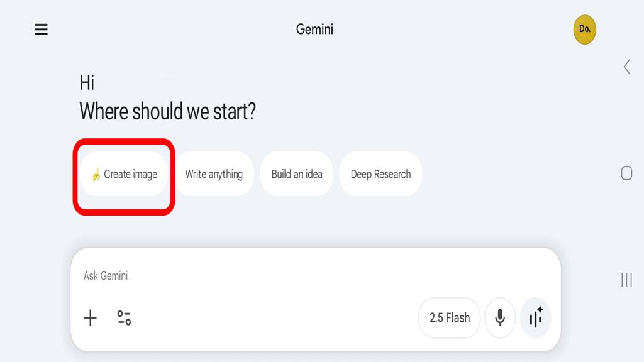
Task: Start Gemini Live with the waveform sparkle icon
Action: pyautogui.click(x=536, y=318)
